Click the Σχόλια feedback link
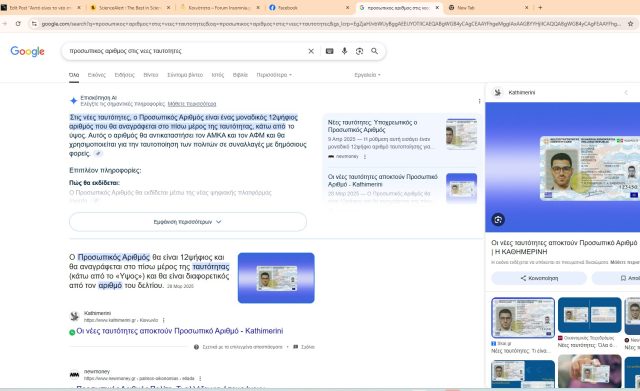 [x=304, y=347]
